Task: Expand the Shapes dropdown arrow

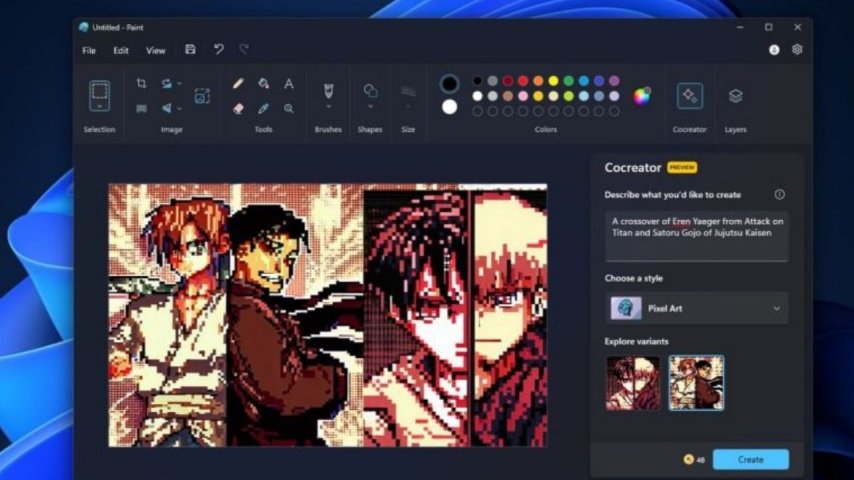Action: (x=370, y=107)
